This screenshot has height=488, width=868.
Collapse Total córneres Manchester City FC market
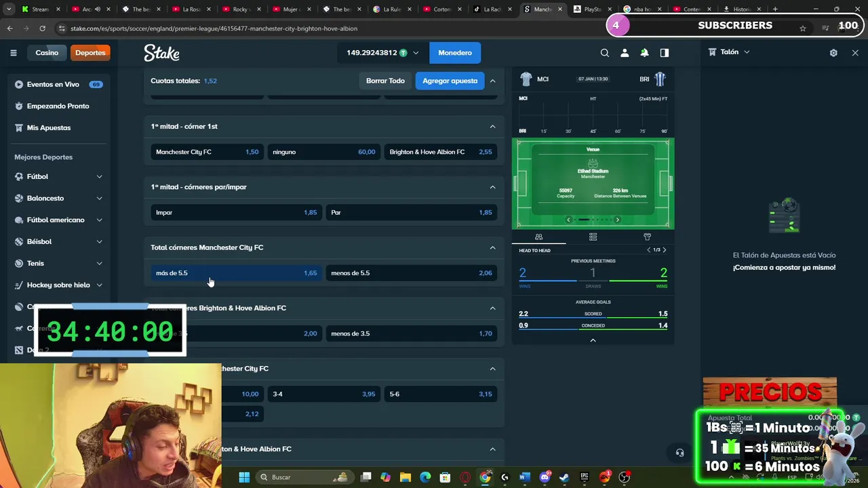[x=492, y=247]
